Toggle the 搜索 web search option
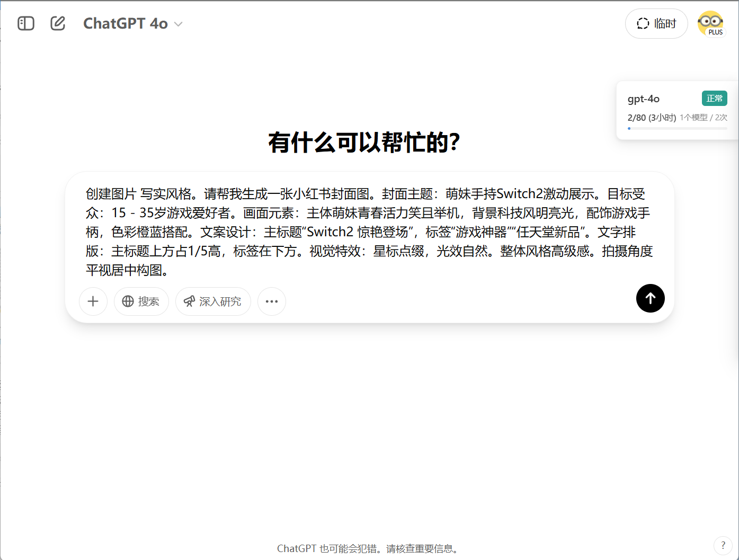The height and width of the screenshot is (560, 739). tap(141, 301)
